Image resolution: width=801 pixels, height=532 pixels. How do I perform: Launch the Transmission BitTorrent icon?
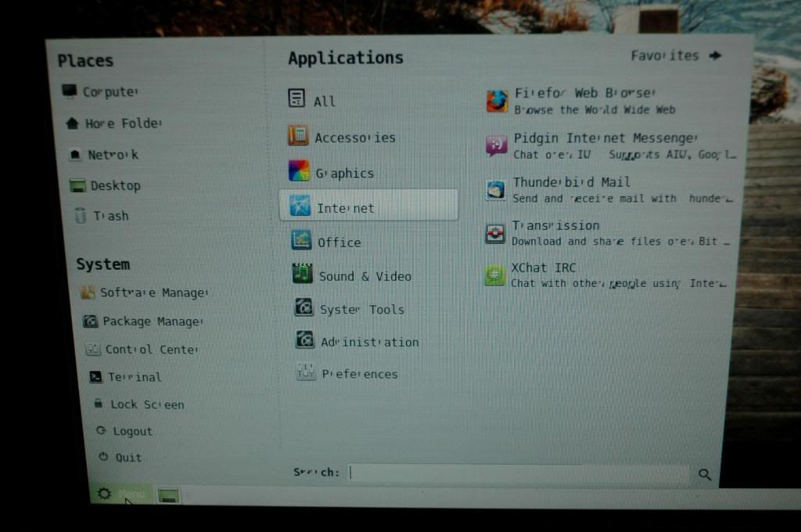click(495, 234)
